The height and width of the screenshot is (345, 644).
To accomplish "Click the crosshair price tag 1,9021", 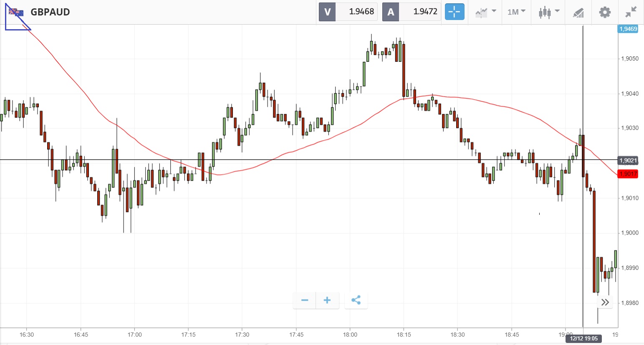I will (x=628, y=161).
